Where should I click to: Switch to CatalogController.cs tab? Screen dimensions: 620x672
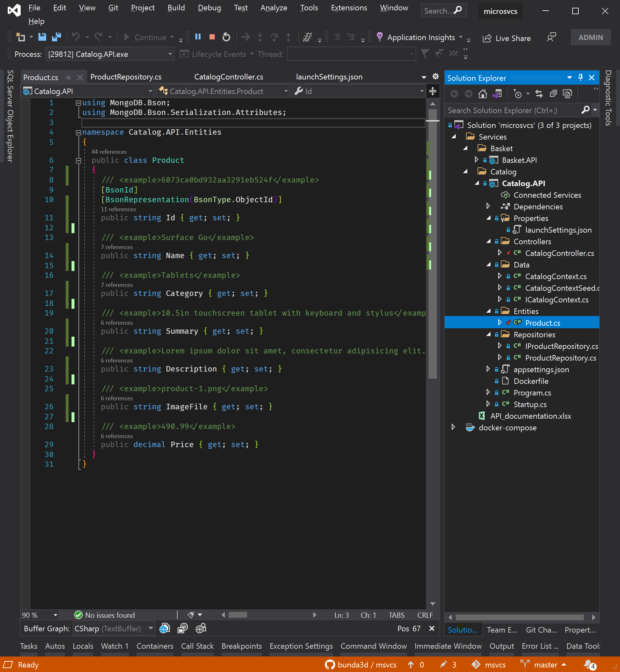click(229, 77)
